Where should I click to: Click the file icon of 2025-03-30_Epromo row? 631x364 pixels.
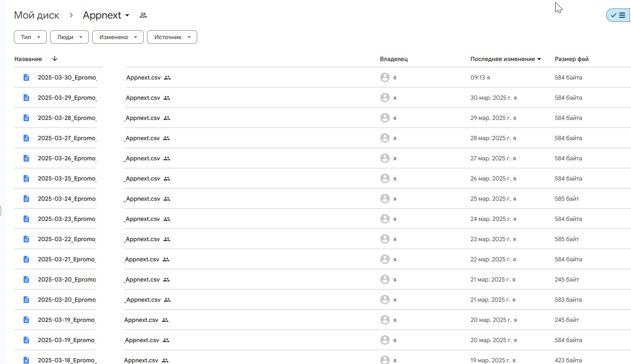point(26,77)
